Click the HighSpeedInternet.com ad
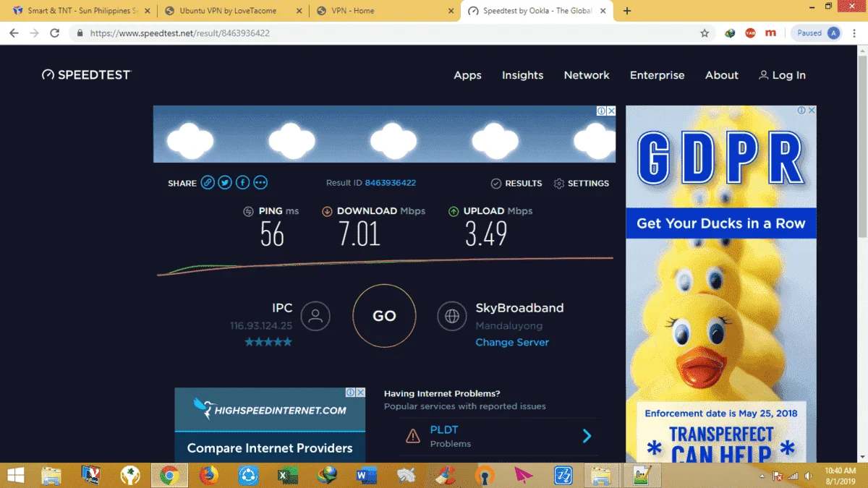Screen dimensions: 868x488 [x=270, y=425]
